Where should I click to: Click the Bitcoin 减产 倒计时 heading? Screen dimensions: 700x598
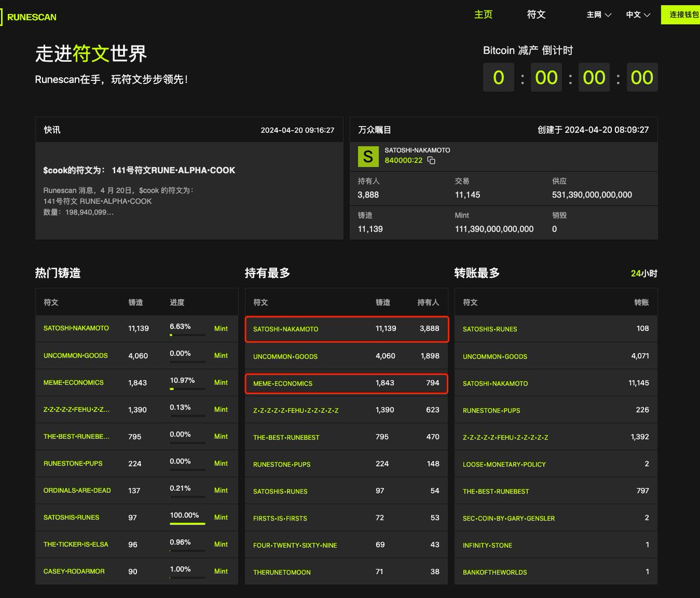pos(528,51)
